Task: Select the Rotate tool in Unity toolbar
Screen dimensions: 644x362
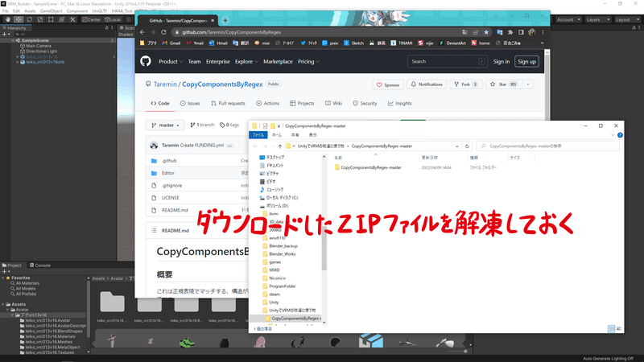Action: coord(29,19)
